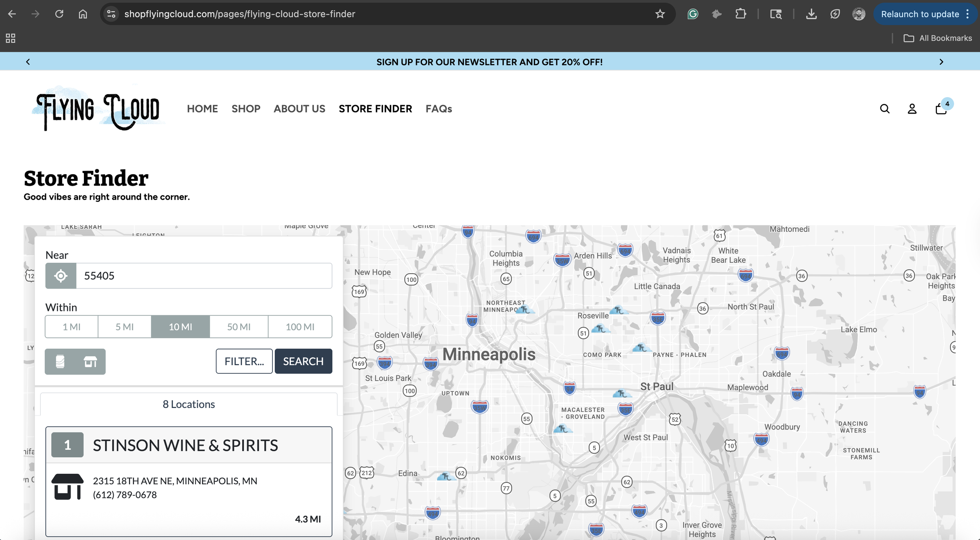This screenshot has height=540, width=980.
Task: Select the 50 MI radius option
Action: (x=239, y=327)
